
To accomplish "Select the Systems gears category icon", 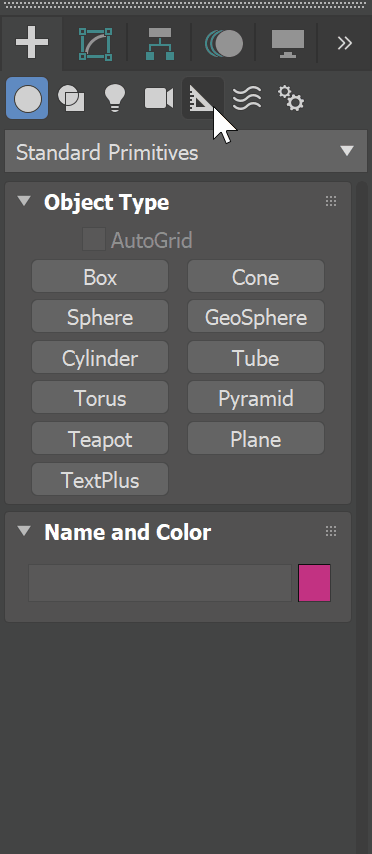I will (x=291, y=99).
